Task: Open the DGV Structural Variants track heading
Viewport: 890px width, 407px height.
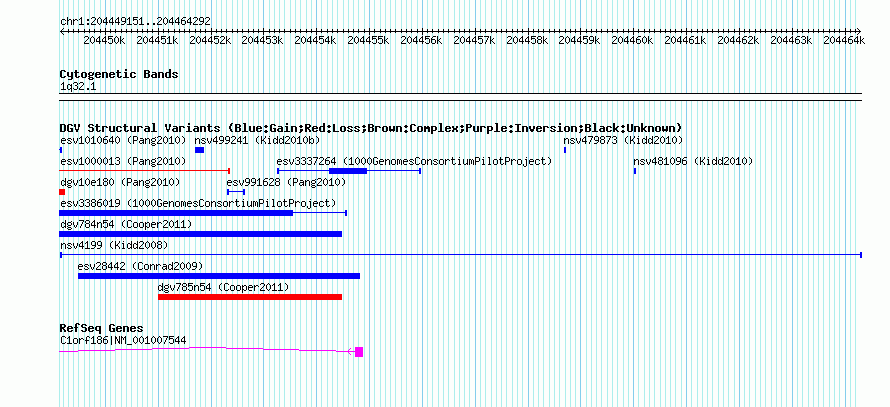Action: click(x=371, y=128)
